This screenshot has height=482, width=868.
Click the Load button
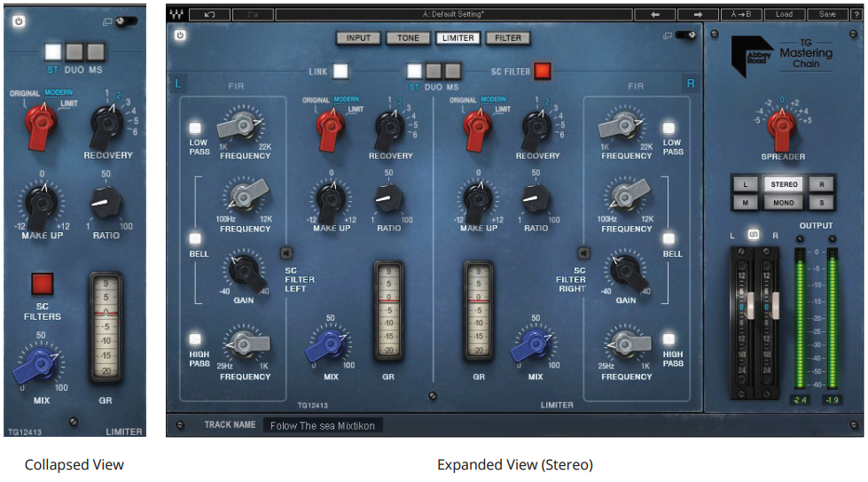[x=785, y=14]
